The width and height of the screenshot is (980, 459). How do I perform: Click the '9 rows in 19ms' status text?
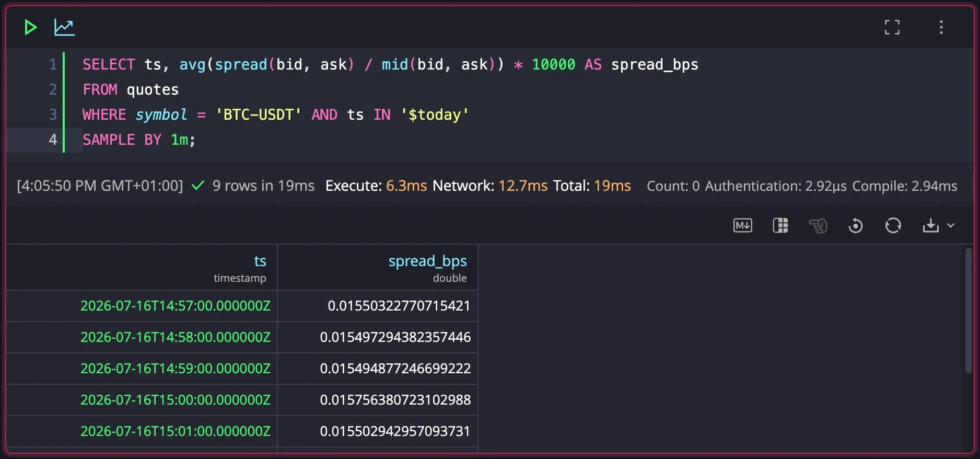[263, 186]
